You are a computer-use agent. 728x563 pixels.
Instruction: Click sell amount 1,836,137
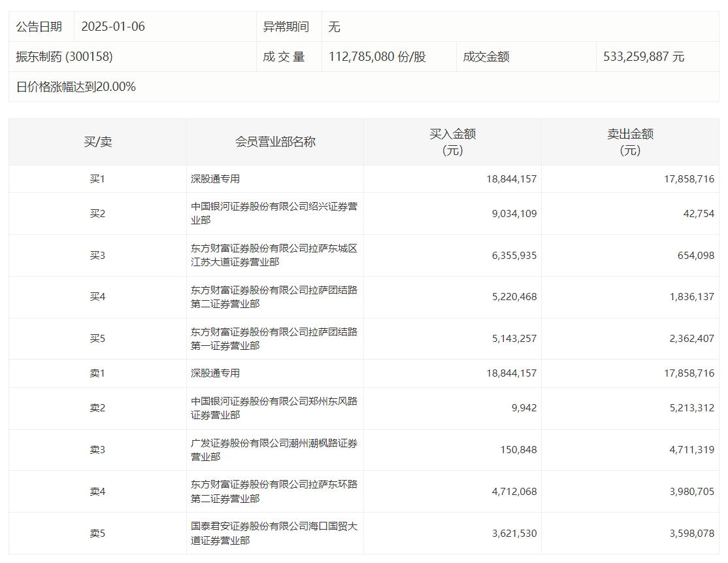692,296
